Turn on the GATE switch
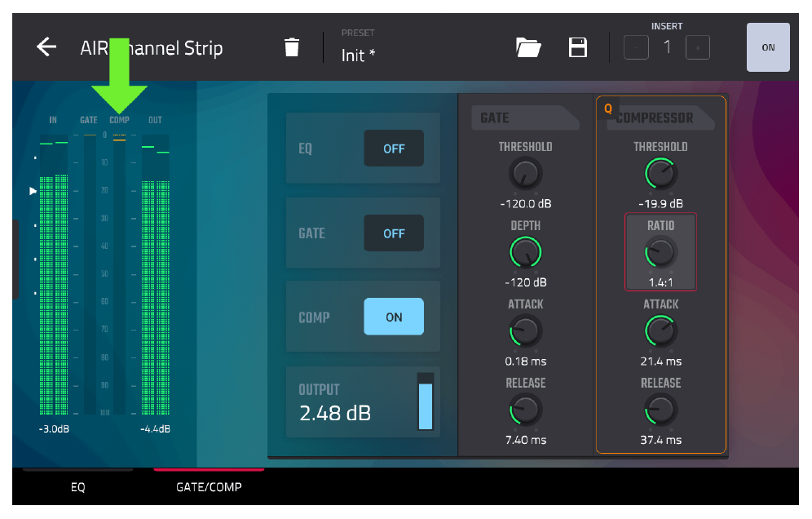This screenshot has width=812, height=519. (x=394, y=233)
